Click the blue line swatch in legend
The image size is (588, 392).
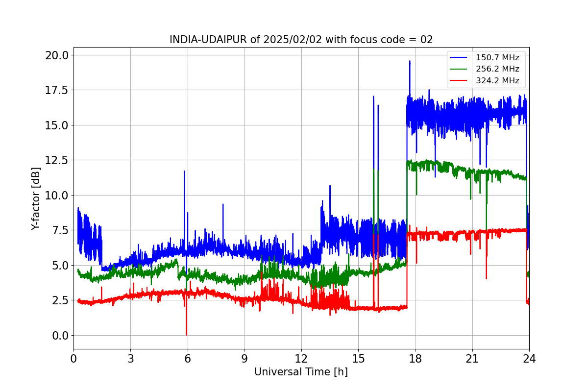pos(459,58)
